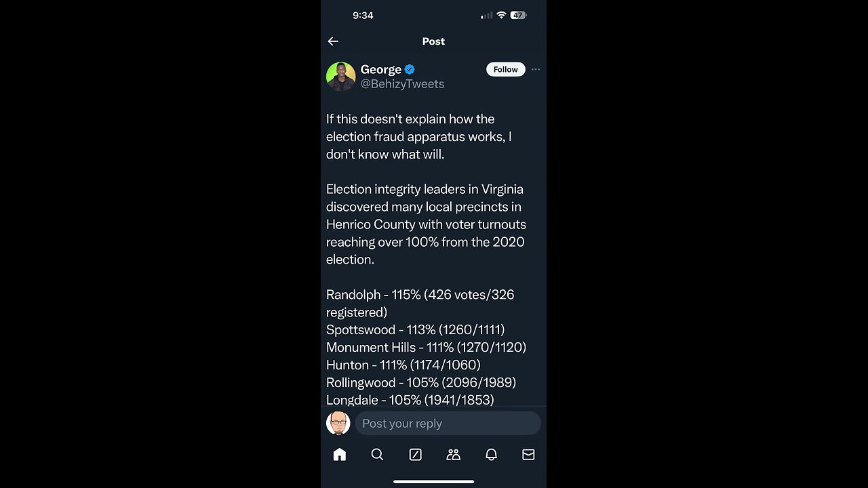
Task: Tap the Post your reply field
Action: (x=448, y=424)
